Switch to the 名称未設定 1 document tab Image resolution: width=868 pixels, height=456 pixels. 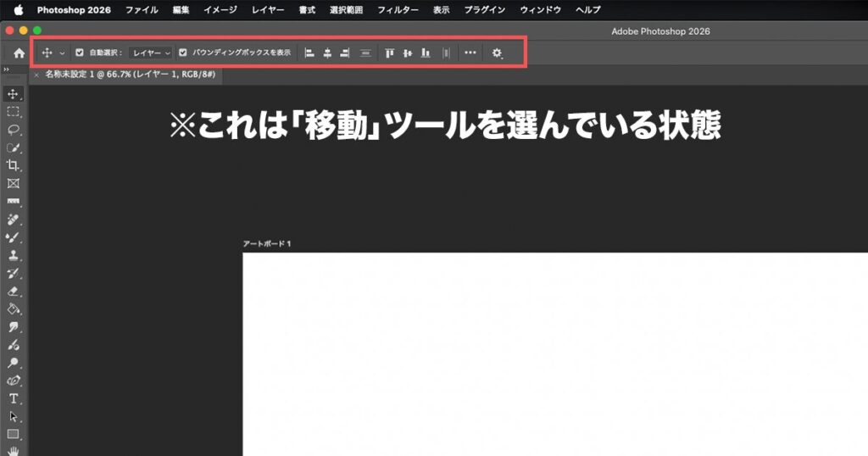[x=130, y=74]
